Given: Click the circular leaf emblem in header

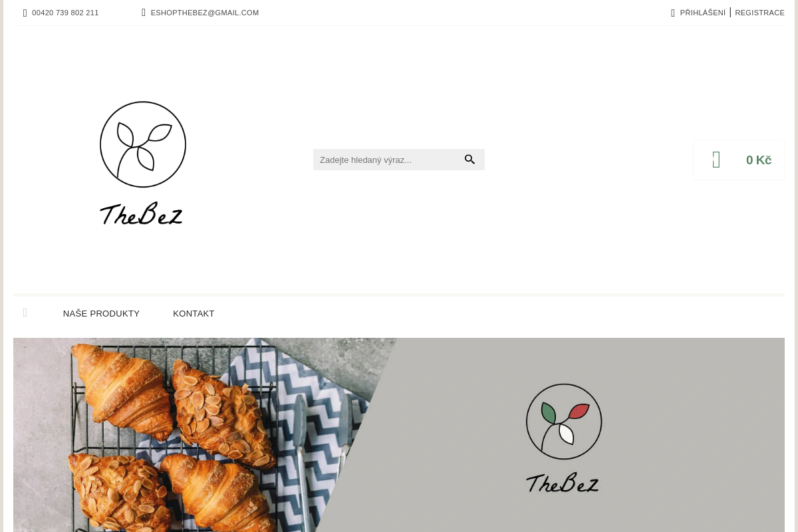Looking at the screenshot, I should pos(143,144).
